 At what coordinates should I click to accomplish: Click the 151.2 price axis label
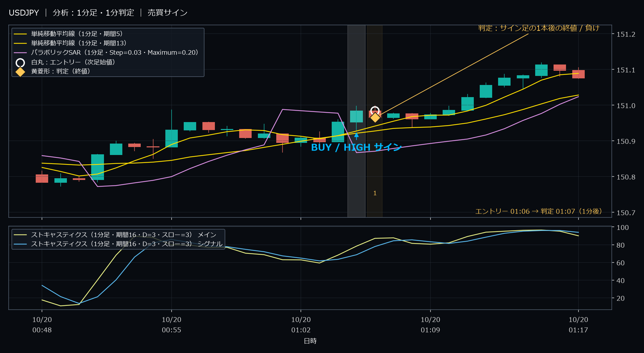click(626, 34)
